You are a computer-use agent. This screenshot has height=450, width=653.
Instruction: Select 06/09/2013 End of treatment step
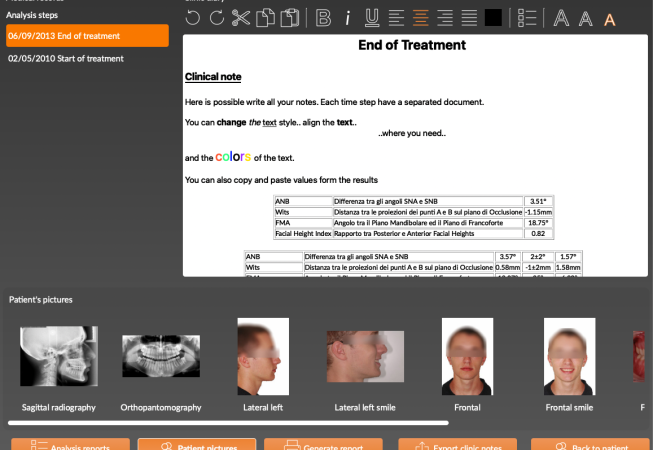point(87,36)
